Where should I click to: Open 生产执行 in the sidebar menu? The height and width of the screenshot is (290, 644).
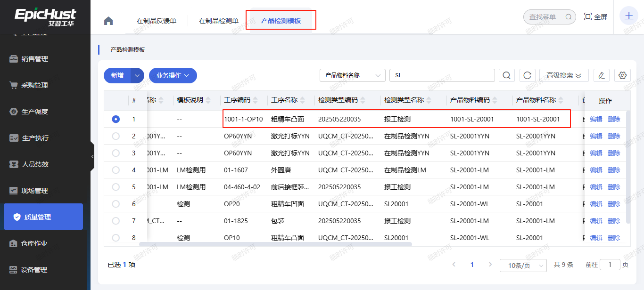(35, 138)
